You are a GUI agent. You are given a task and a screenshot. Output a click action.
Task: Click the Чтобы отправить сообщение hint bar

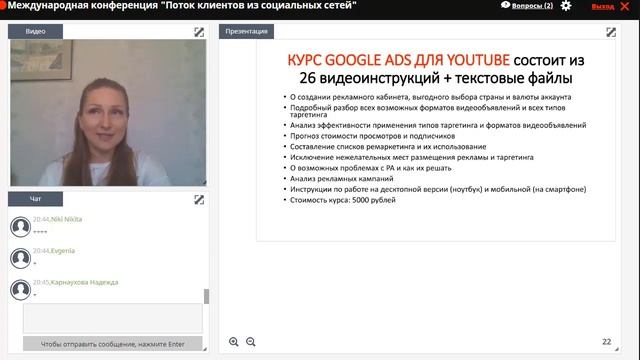(x=113, y=344)
